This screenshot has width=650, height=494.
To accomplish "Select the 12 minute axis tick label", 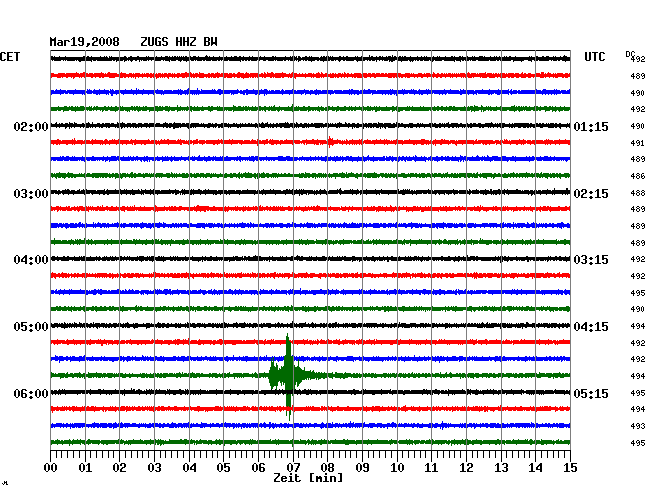I will pos(466,468).
